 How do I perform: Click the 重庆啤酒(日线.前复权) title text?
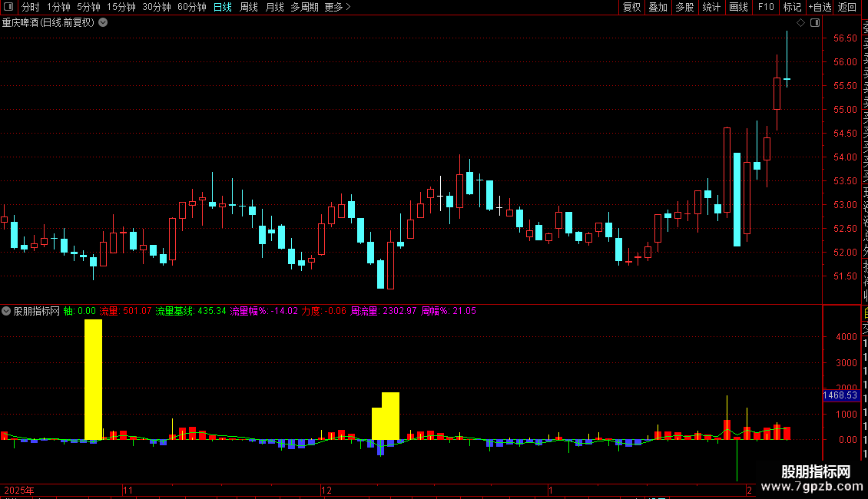(48, 23)
